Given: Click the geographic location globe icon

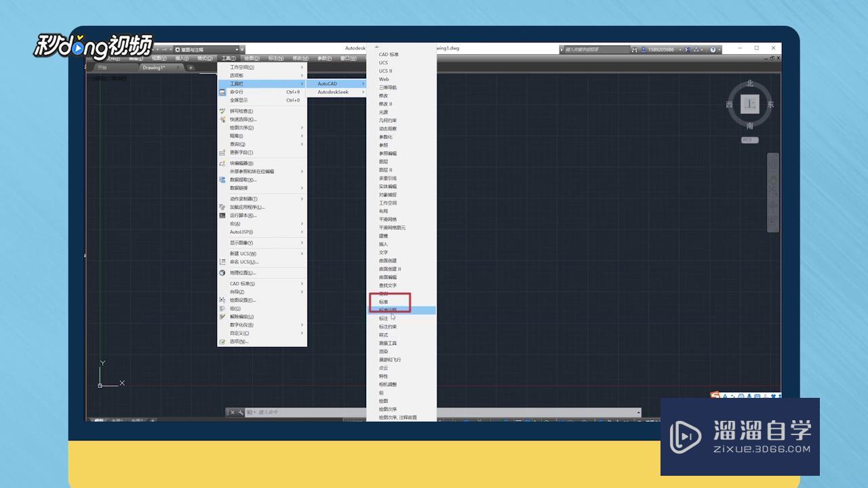Looking at the screenshot, I should click(x=222, y=272).
